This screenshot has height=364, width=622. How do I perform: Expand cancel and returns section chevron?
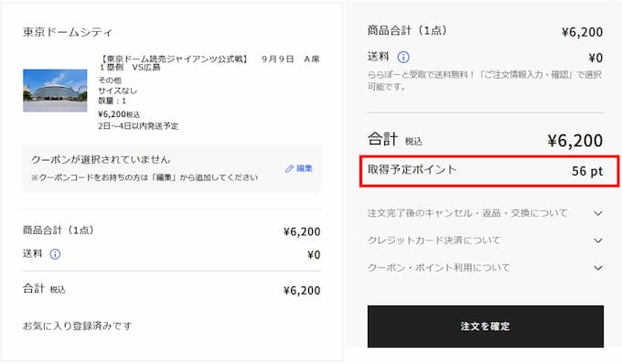598,213
